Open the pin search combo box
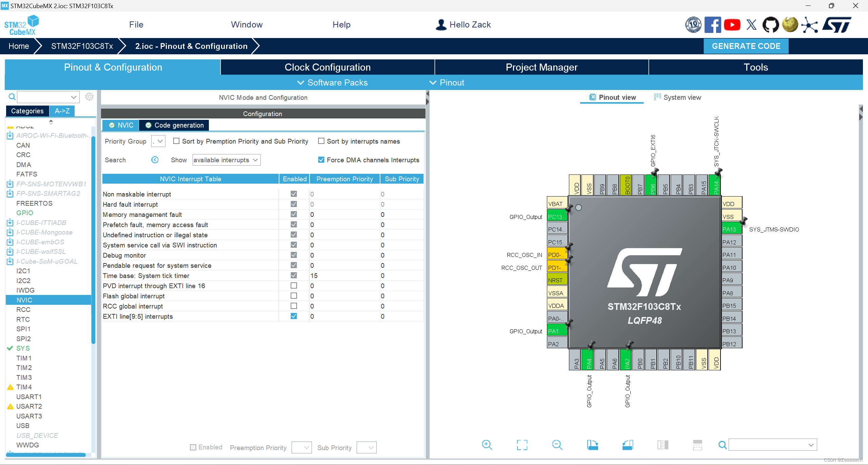 pyautogui.click(x=773, y=445)
